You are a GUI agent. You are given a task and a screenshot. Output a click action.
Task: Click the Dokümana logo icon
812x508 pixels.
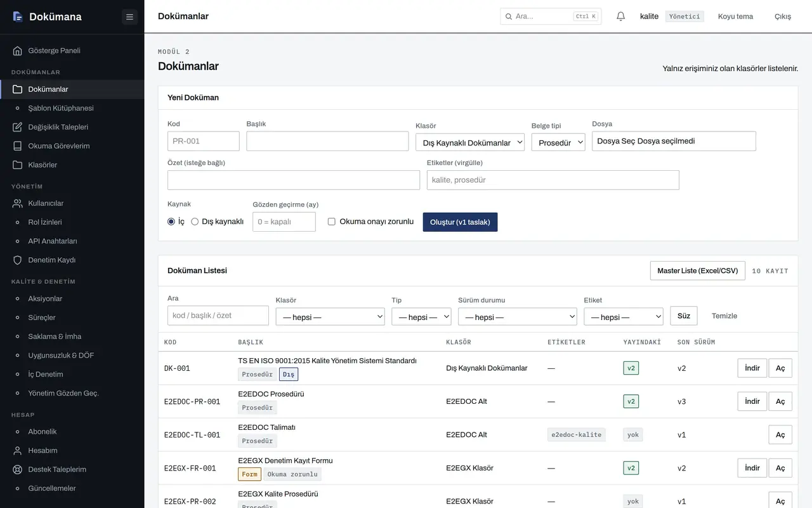tap(18, 17)
